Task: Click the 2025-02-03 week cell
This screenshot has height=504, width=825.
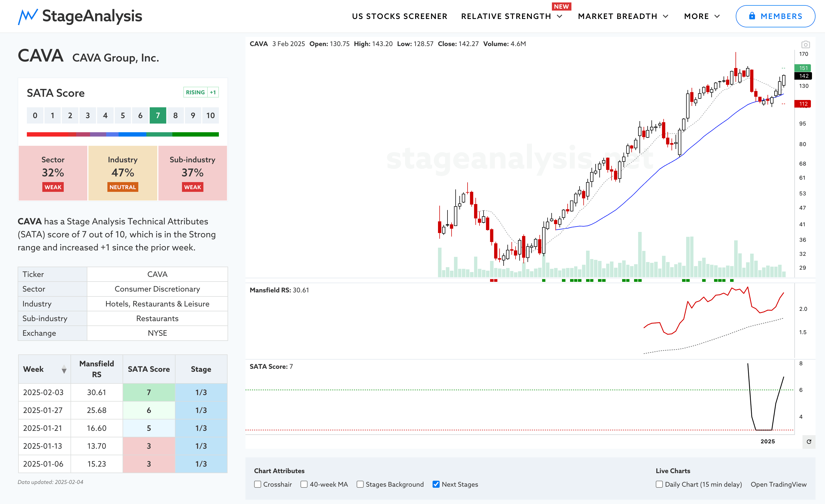Action: coord(44,392)
